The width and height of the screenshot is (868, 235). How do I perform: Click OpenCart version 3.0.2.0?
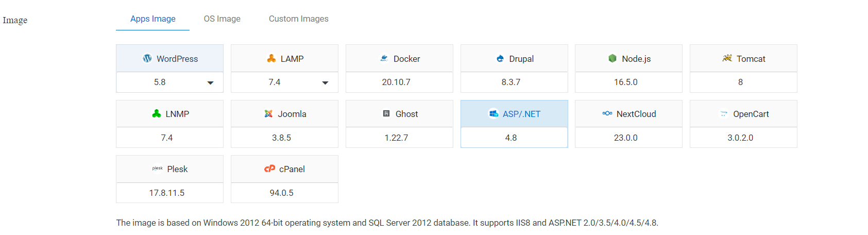click(740, 138)
